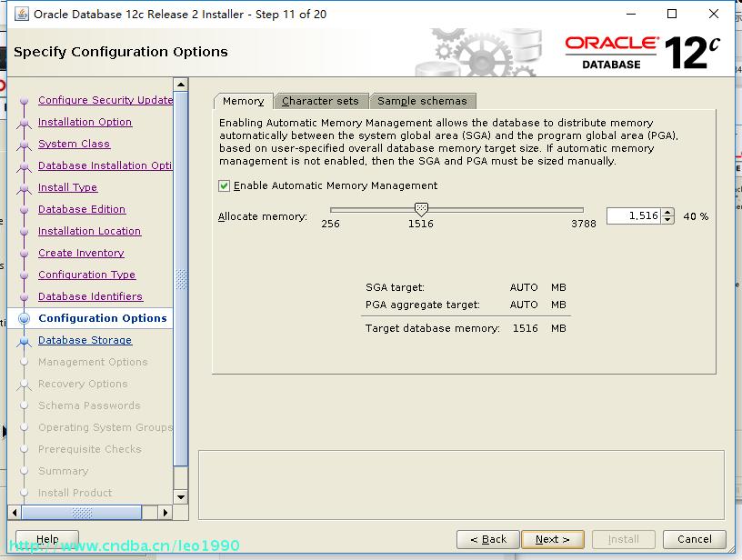Image resolution: width=742 pixels, height=560 pixels.
Task: Go to Installation Option step
Action: pos(85,122)
